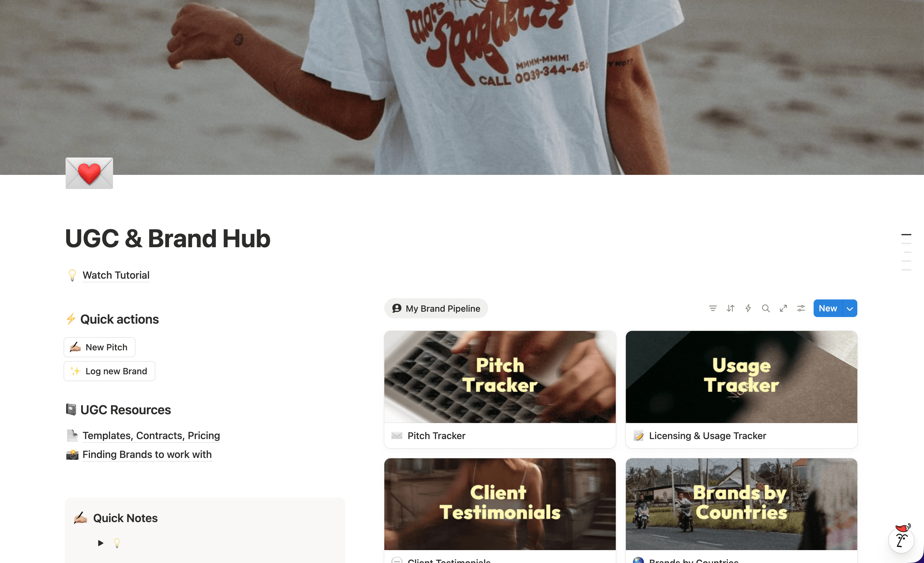
Task: Open the Notion AI assistant face icon
Action: point(901,538)
